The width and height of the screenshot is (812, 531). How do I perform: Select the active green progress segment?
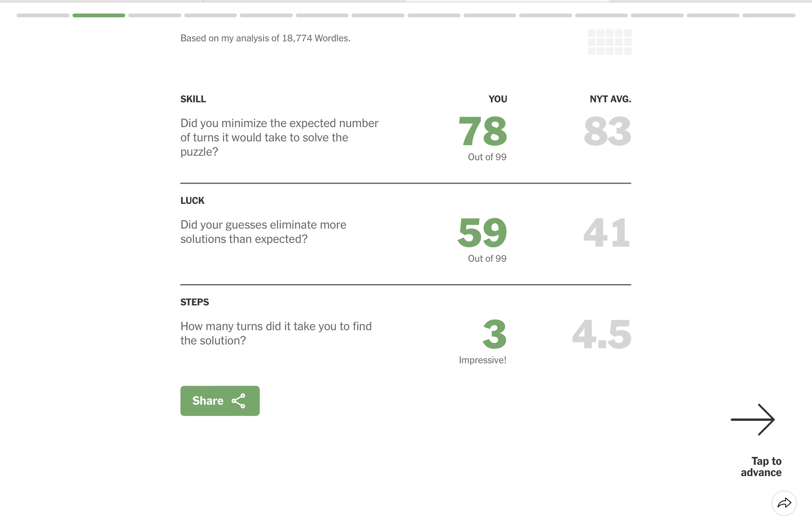pyautogui.click(x=99, y=15)
